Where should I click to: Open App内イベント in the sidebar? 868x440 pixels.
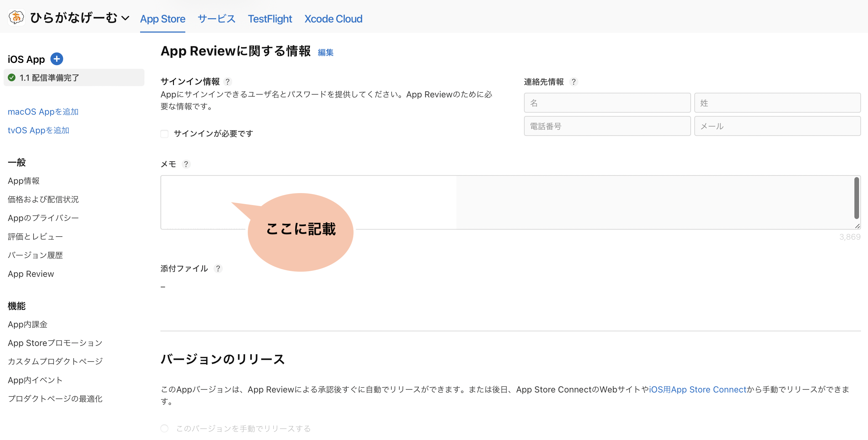tap(36, 380)
